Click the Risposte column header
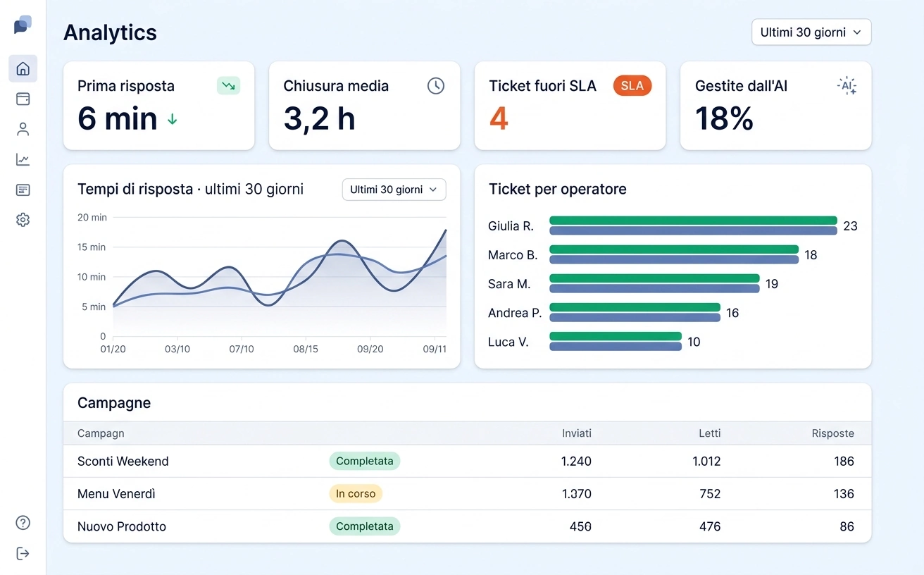924x575 pixels. pyautogui.click(x=832, y=433)
